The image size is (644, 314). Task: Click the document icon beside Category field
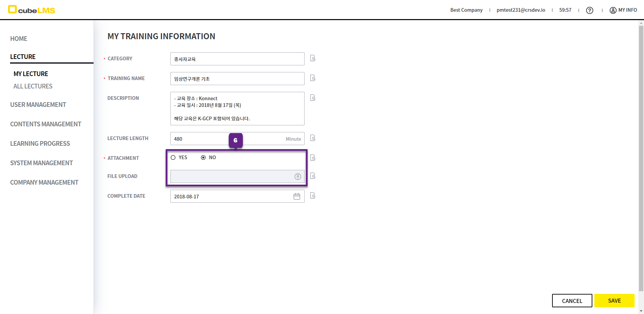click(313, 58)
